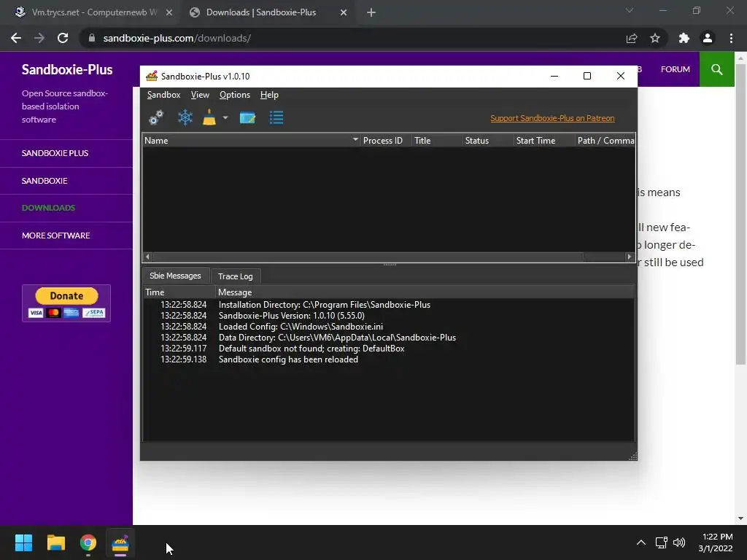Expand the cleanup broom dropdown arrow
747x560 pixels.
click(x=225, y=117)
